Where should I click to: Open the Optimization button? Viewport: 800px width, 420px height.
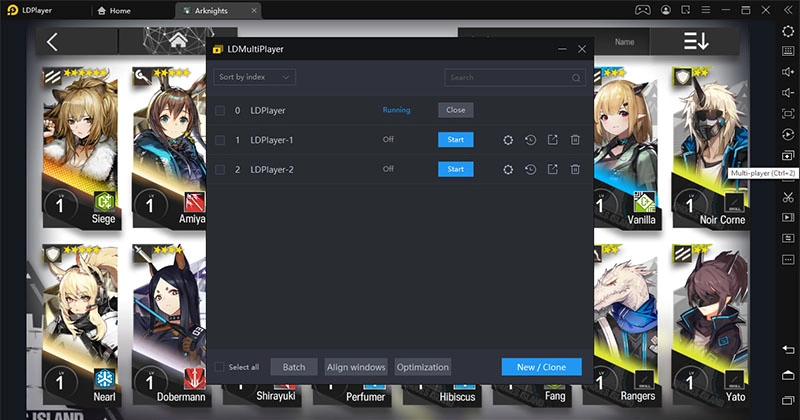coord(422,367)
